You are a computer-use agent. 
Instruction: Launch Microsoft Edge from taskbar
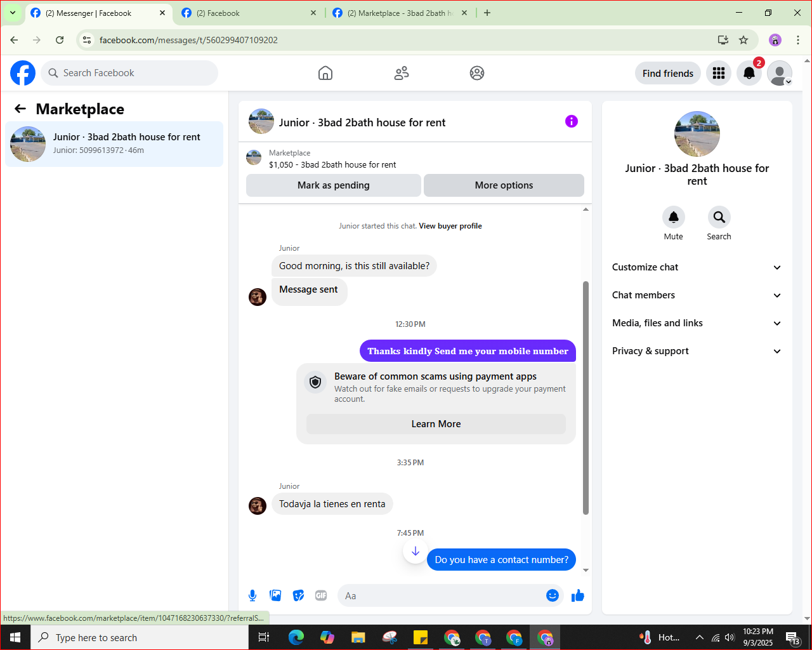click(x=296, y=637)
